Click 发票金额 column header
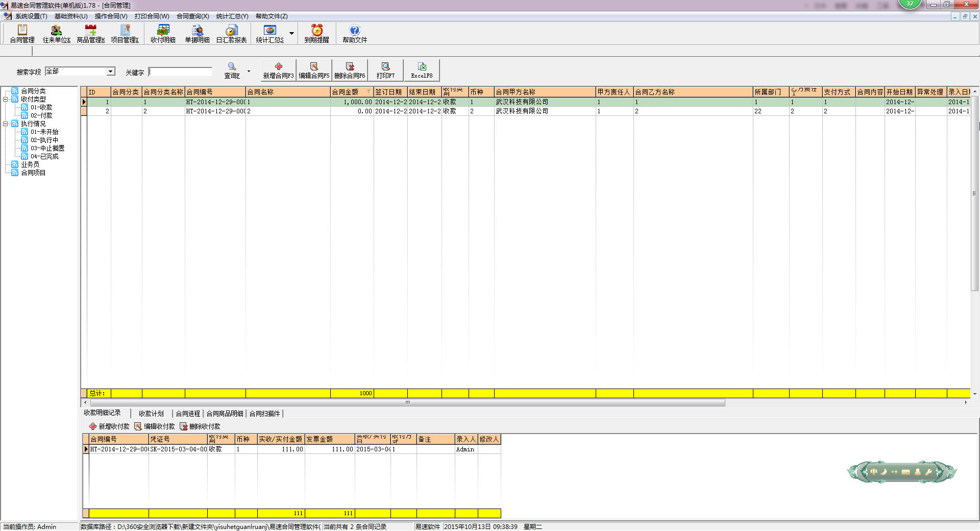 (330, 439)
